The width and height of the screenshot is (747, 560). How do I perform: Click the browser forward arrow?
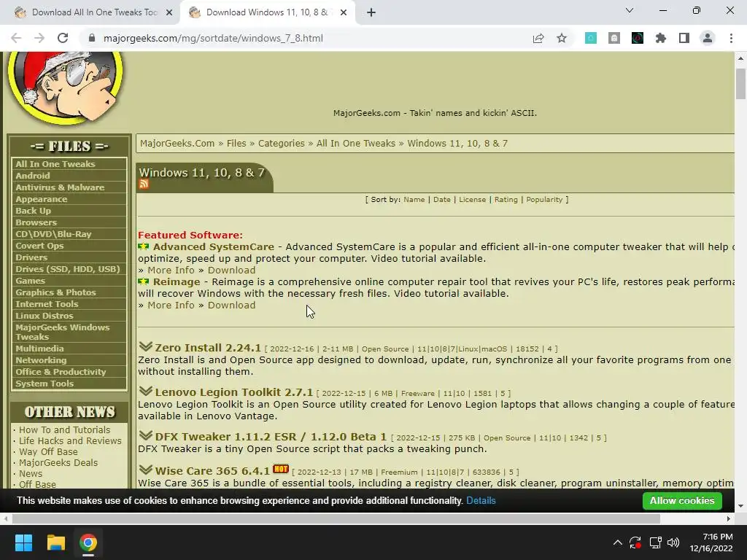[39, 38]
